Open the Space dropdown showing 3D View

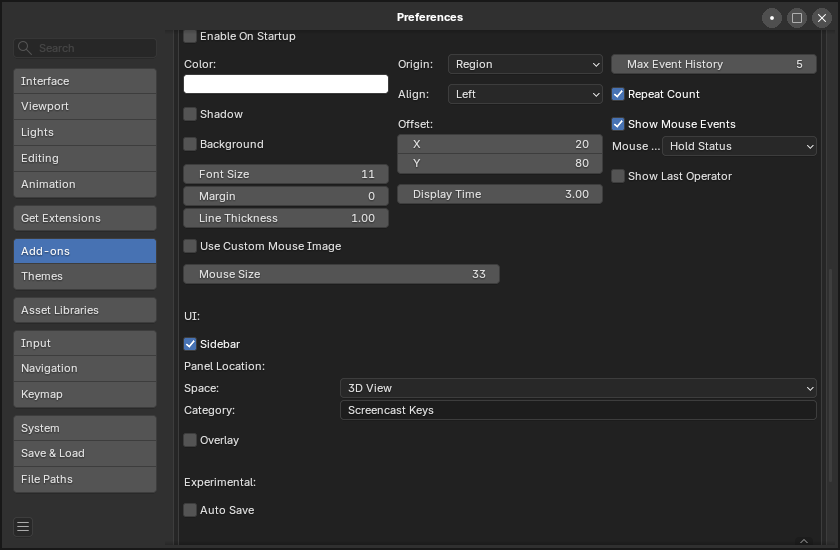click(x=578, y=388)
